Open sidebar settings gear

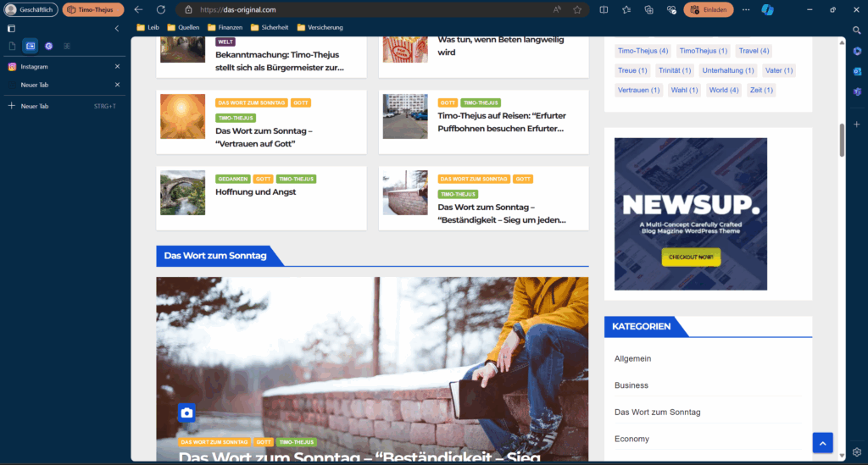point(857,451)
